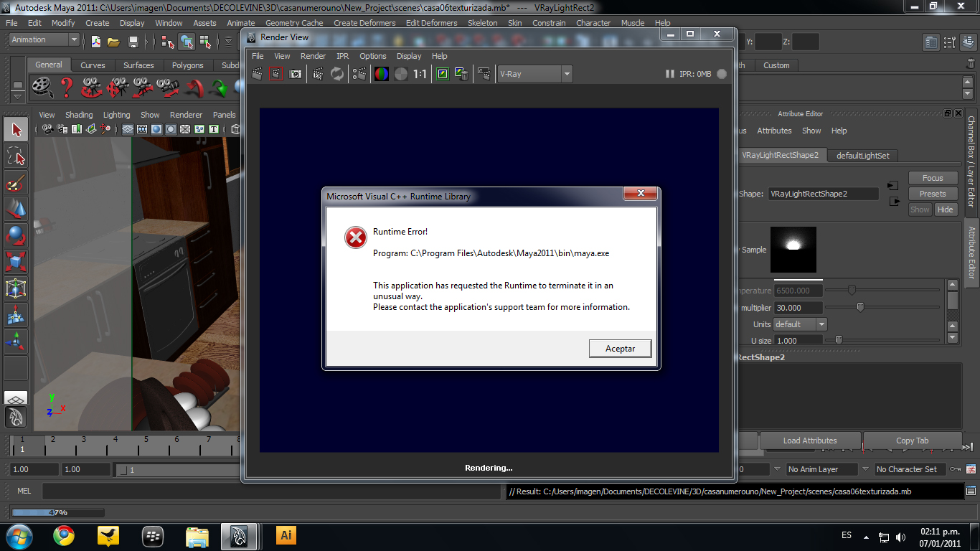Image resolution: width=980 pixels, height=551 pixels.
Task: Switch to the Polygons shelf tab
Action: tap(188, 65)
